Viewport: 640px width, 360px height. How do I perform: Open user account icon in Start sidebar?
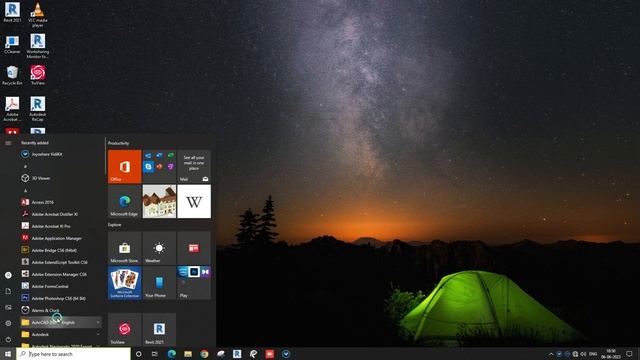[8, 275]
